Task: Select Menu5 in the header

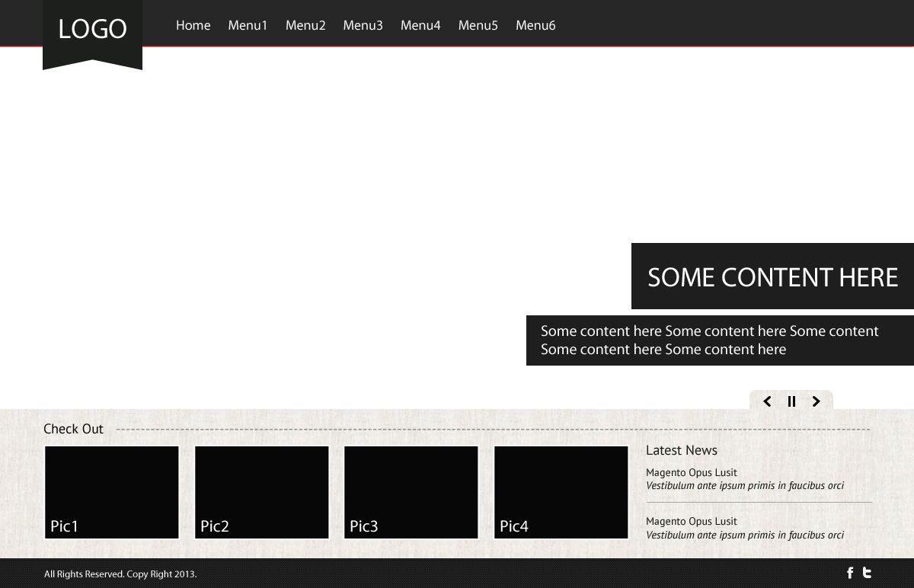Action: [478, 25]
